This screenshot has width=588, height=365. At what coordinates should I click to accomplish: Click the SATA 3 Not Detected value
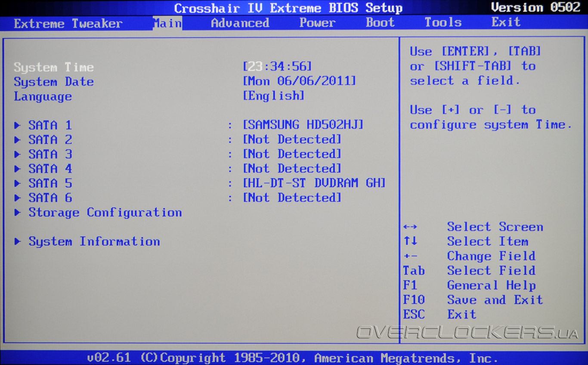292,154
